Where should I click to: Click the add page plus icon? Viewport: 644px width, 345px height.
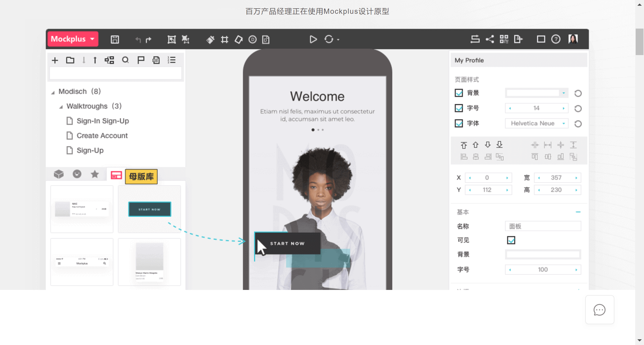(55, 60)
